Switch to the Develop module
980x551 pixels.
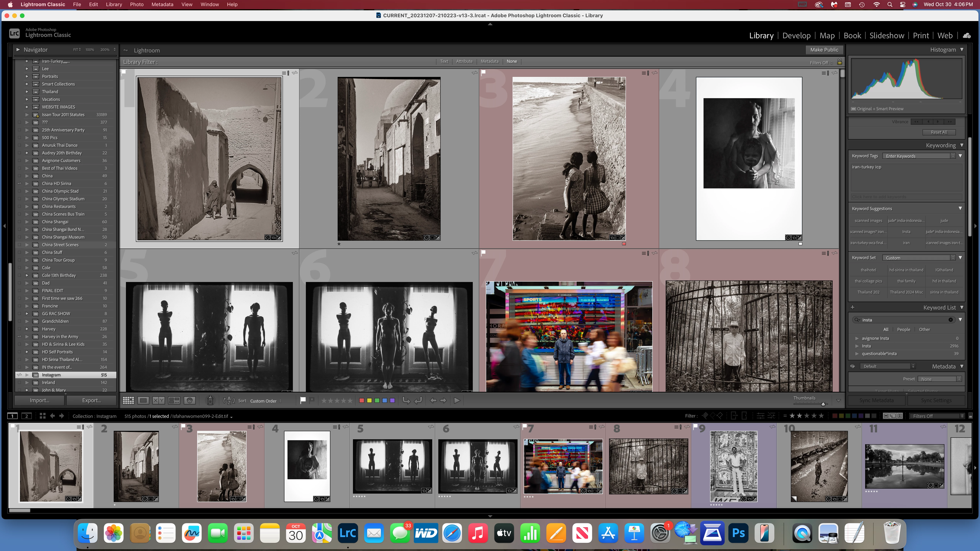[796, 35]
